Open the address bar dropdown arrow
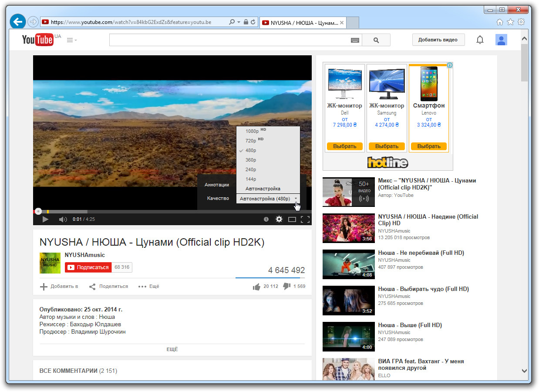 tap(239, 22)
